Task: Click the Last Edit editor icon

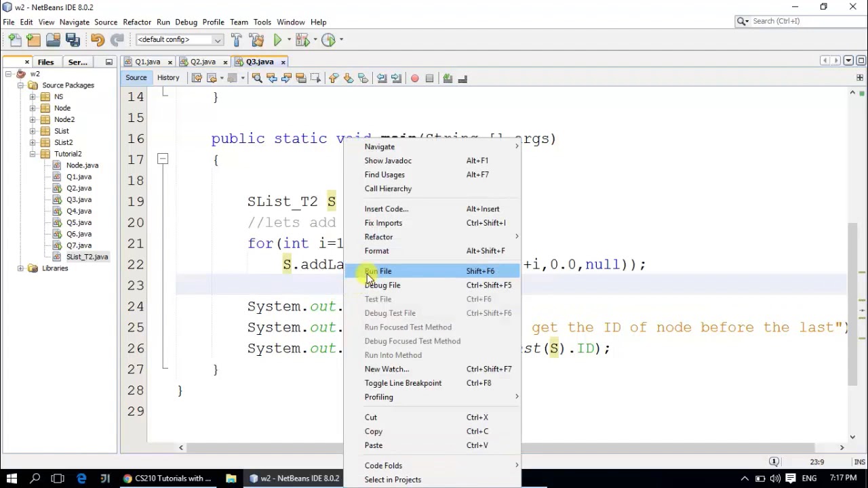Action: click(x=197, y=78)
